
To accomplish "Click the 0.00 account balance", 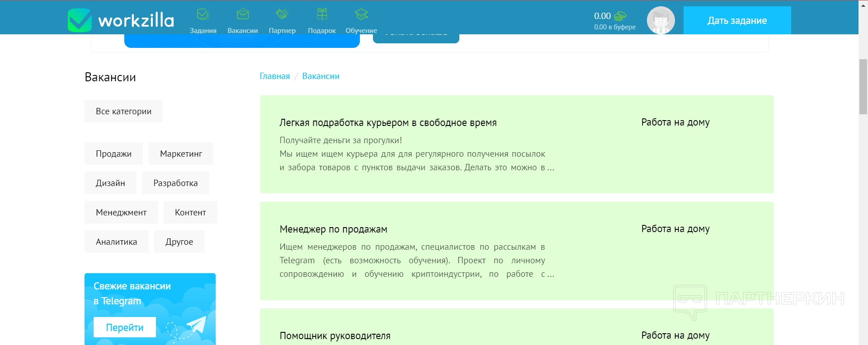I will click(602, 16).
